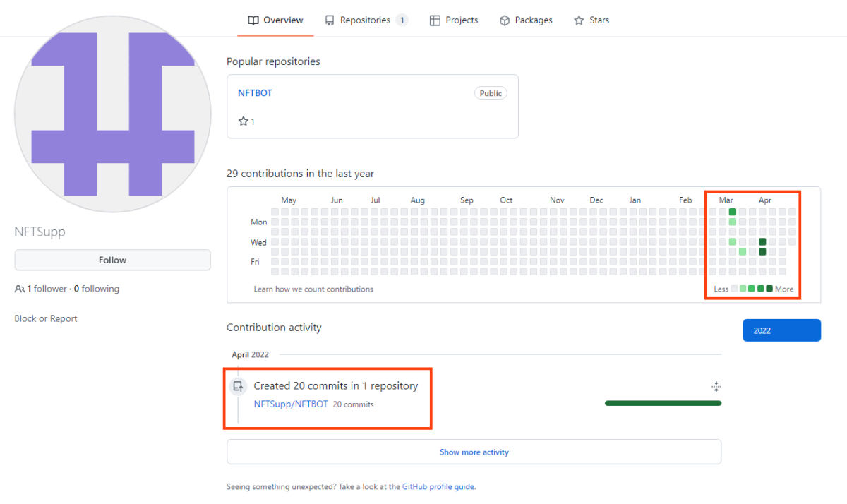Click the GitHub profile guide link
Image resolution: width=847 pixels, height=504 pixels.
pyautogui.click(x=438, y=486)
